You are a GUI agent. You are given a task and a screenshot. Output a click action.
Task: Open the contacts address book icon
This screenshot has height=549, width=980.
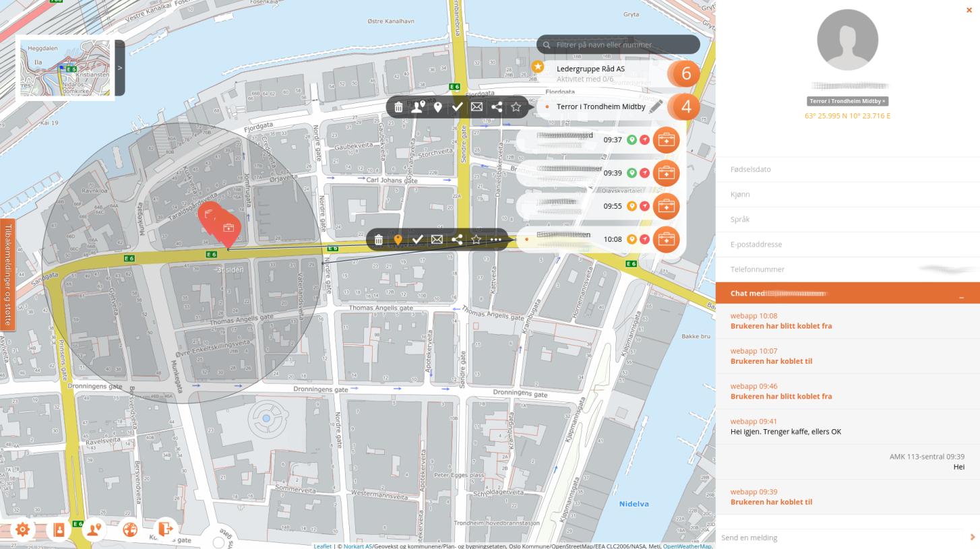click(x=59, y=529)
